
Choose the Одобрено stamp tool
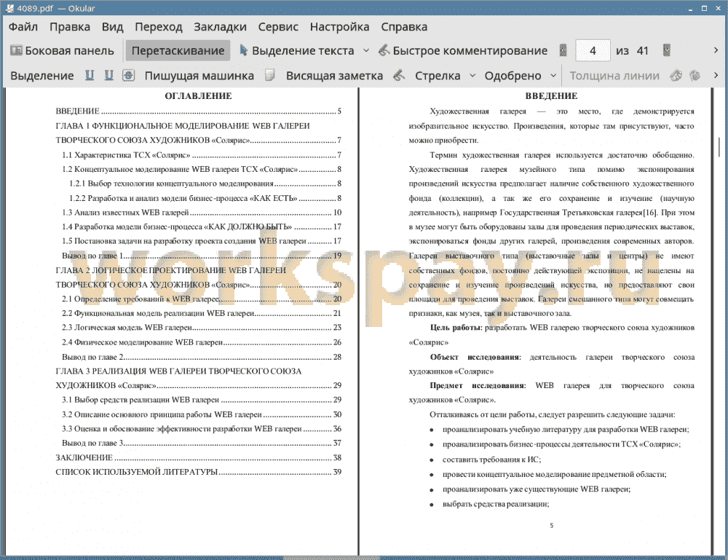pos(513,76)
